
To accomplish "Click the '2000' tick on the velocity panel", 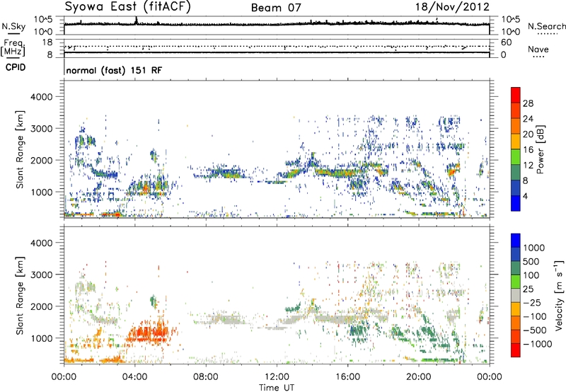I will (x=42, y=306).
